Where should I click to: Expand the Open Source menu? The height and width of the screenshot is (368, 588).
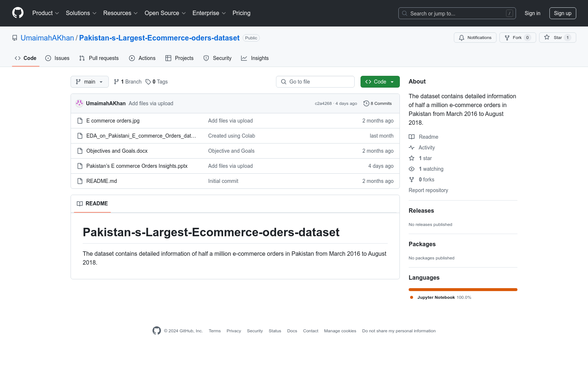click(x=165, y=13)
